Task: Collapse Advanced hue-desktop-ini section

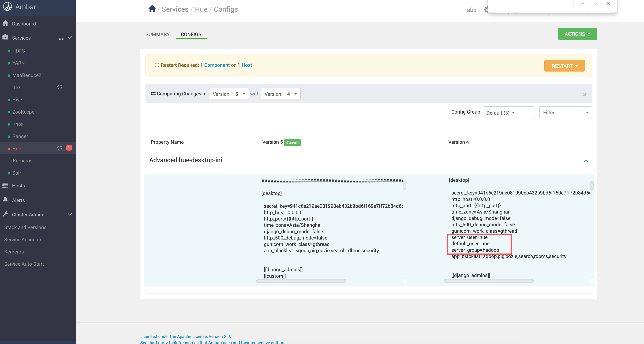Action: (586, 160)
